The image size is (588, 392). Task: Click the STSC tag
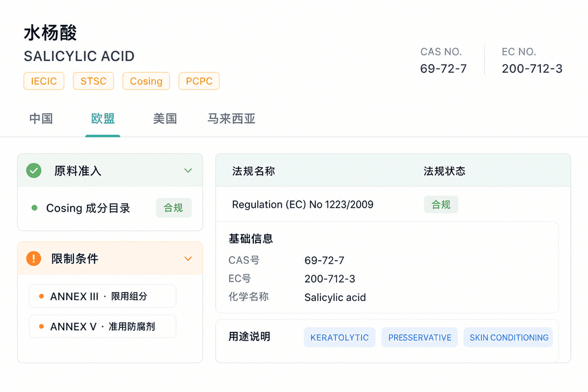point(94,81)
